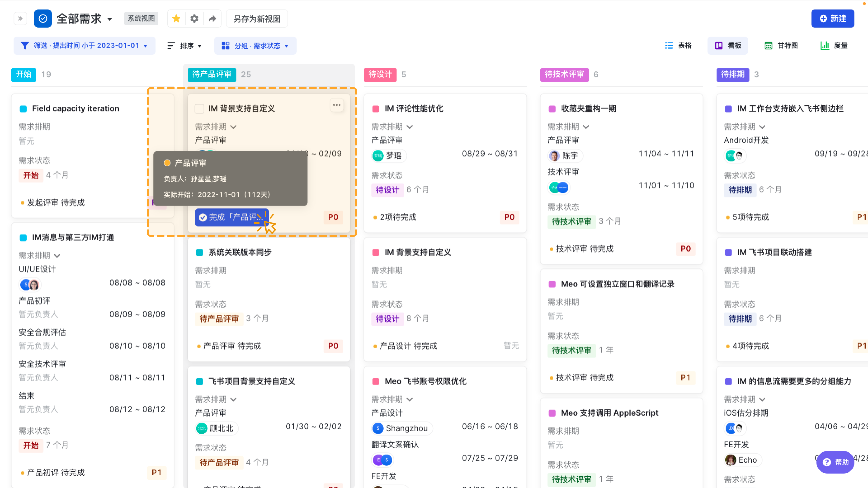The image size is (868, 488).
Task: Switch to 甘特图 Gantt view
Action: [x=781, y=45]
